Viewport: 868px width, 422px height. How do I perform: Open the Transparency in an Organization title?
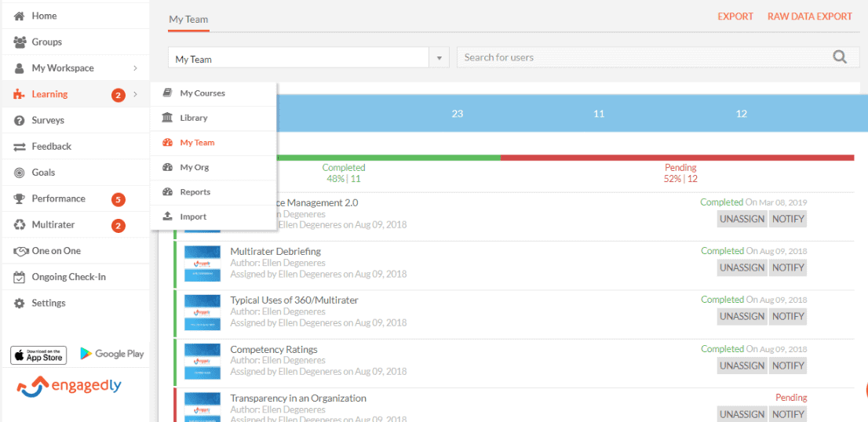298,398
